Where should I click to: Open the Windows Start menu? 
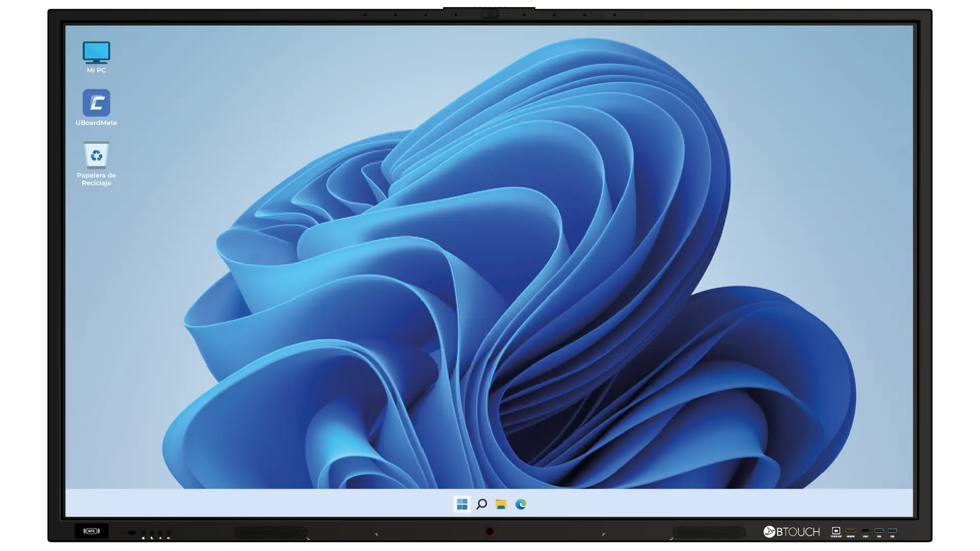tap(462, 504)
